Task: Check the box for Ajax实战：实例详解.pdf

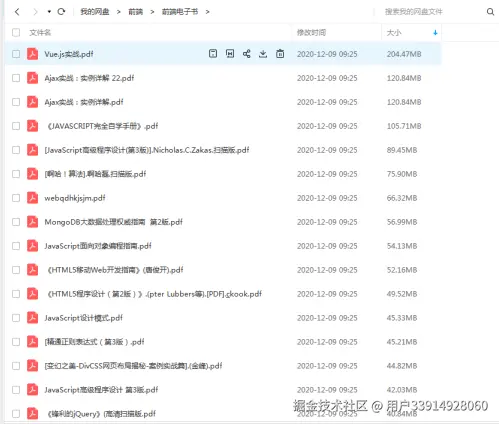Action: click(16, 102)
